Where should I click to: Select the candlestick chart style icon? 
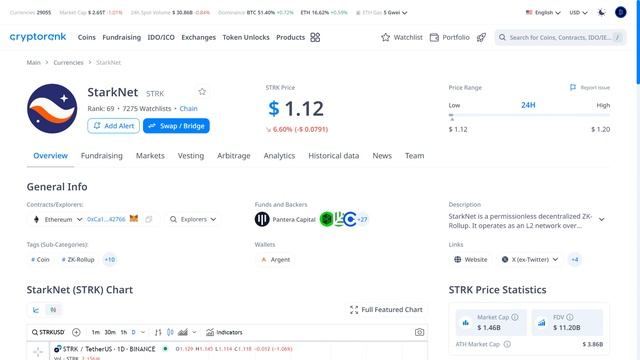pos(170,332)
